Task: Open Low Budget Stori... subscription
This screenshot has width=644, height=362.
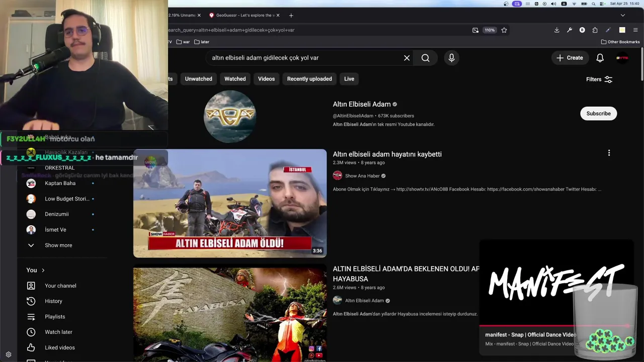Action: coord(60,199)
